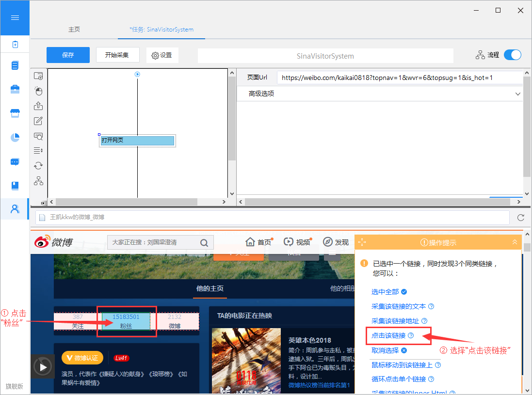Toggle the 流程 workflow switch
Viewport: 532px width, 395px height.
[x=512, y=55]
